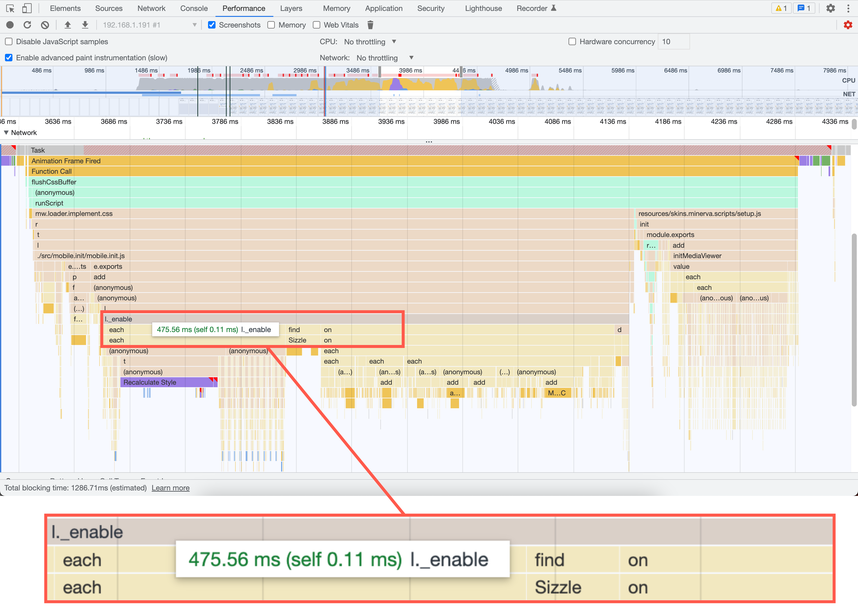Screen dimensions: 858x616
Task: Click the 3986 ms marker in overview
Action: (x=410, y=70)
